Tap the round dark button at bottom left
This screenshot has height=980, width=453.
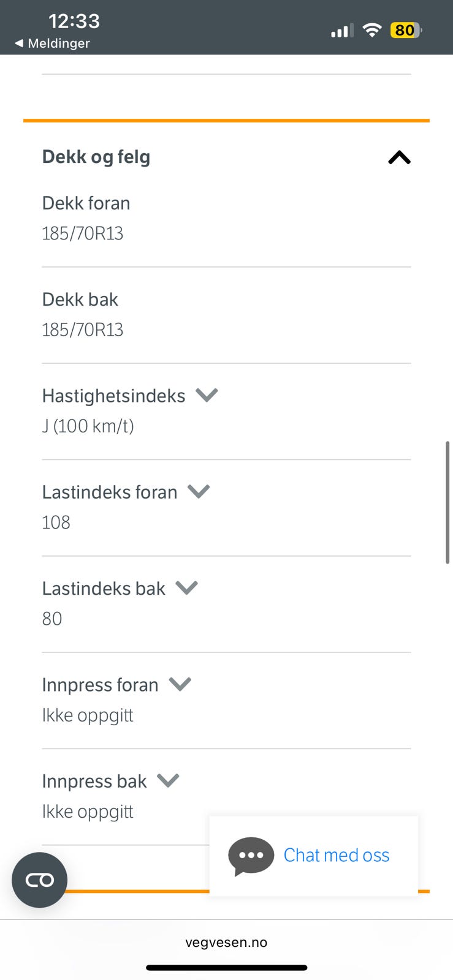point(40,880)
